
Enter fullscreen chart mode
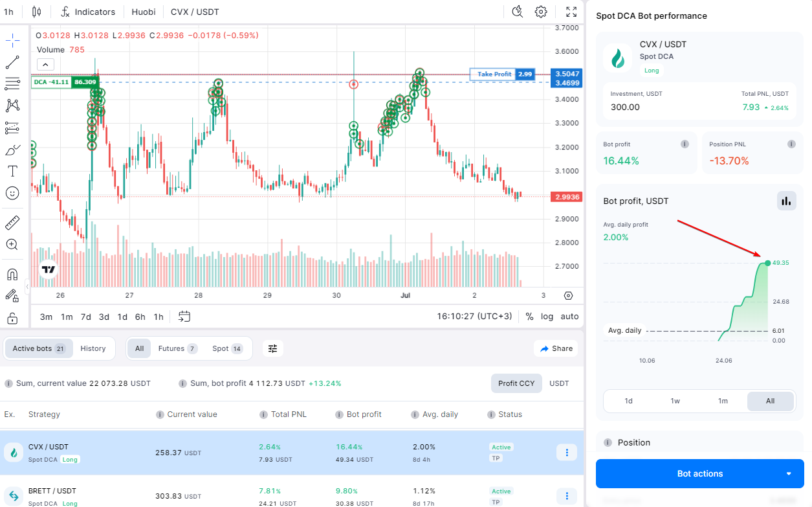click(571, 12)
